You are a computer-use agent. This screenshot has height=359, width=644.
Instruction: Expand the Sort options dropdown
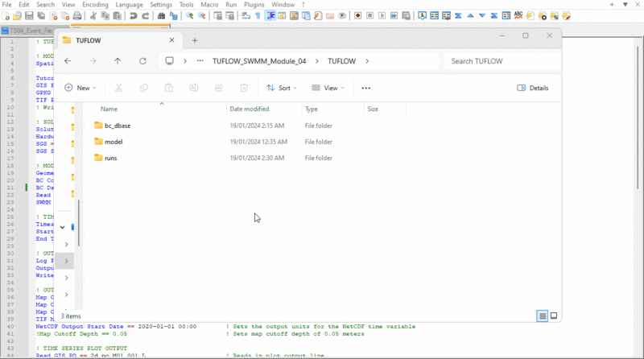tap(283, 88)
